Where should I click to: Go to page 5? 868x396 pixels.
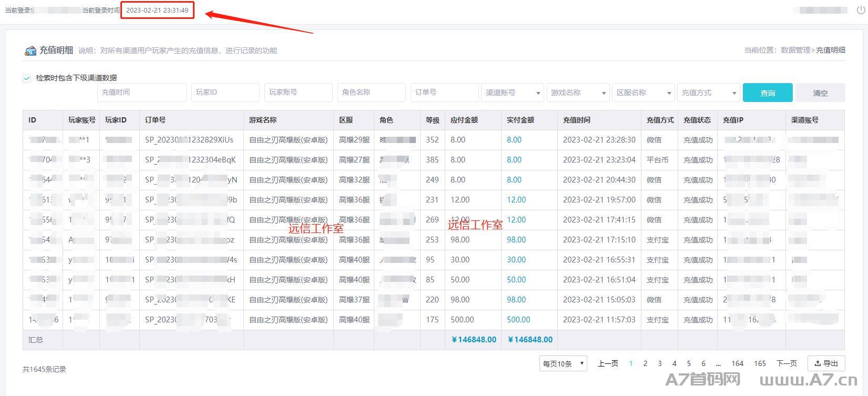pyautogui.click(x=689, y=363)
